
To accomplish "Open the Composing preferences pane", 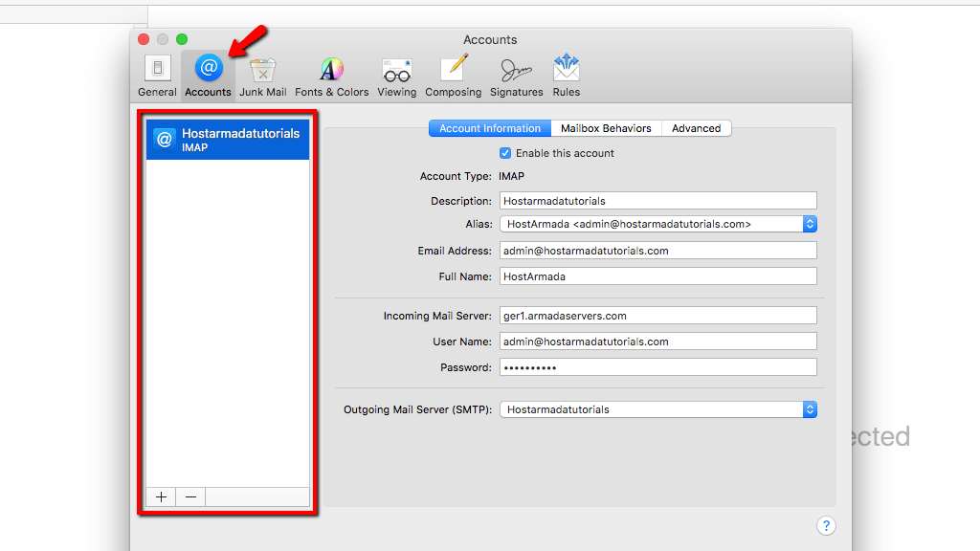I will coord(453,76).
